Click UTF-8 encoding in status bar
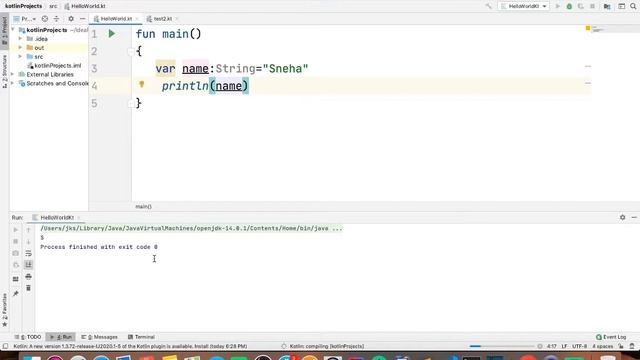The height and width of the screenshot is (360, 640). [x=579, y=346]
